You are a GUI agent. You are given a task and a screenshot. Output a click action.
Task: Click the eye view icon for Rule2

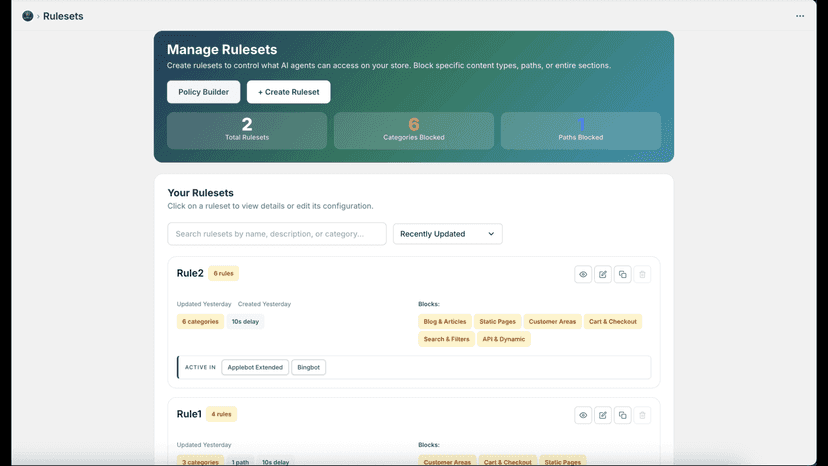pyautogui.click(x=583, y=274)
